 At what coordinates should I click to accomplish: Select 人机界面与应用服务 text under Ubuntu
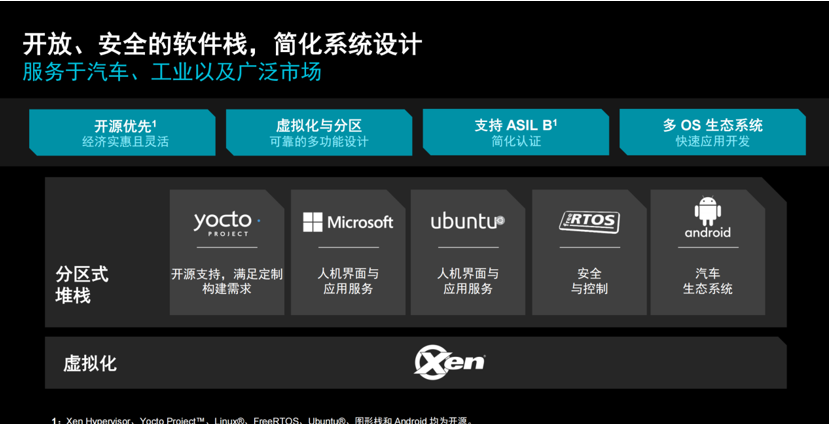click(467, 281)
